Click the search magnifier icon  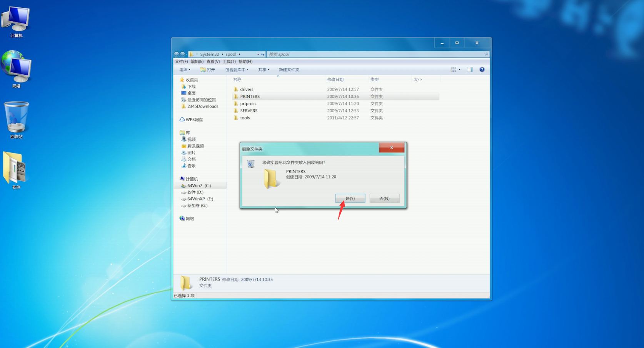486,54
